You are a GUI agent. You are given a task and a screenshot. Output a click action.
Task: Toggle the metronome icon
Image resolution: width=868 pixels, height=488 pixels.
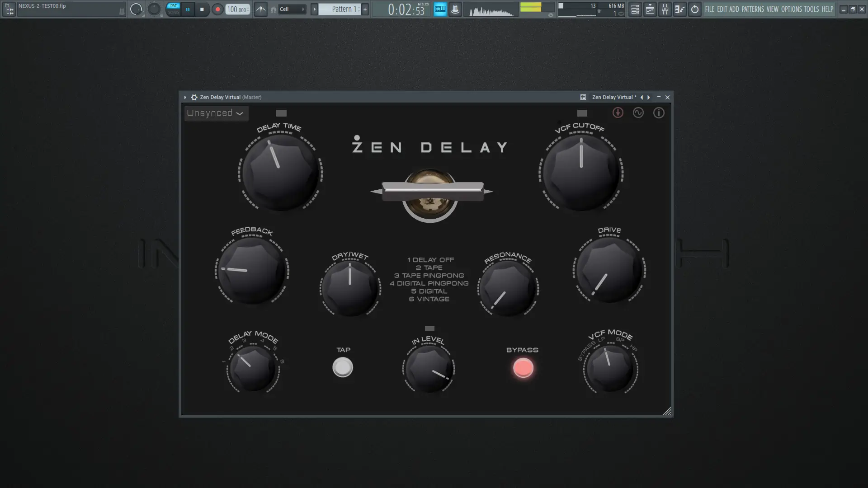(261, 9)
